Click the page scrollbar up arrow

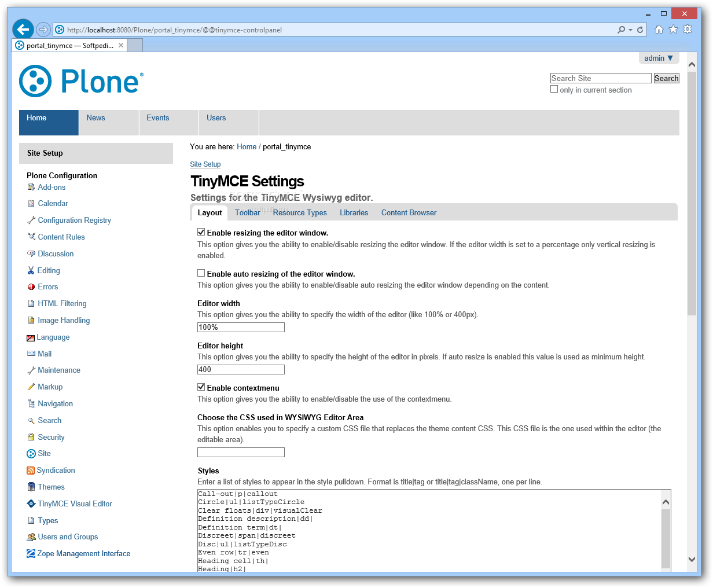click(x=692, y=64)
